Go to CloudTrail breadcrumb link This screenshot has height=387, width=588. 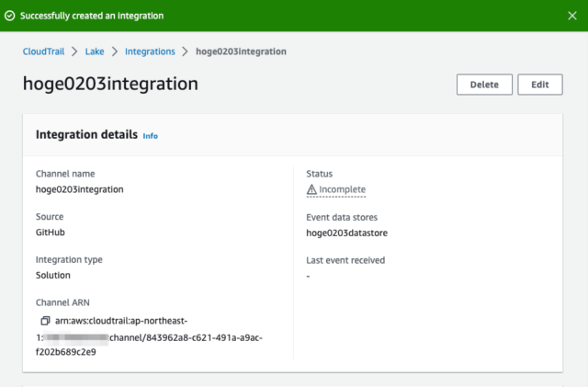(43, 51)
